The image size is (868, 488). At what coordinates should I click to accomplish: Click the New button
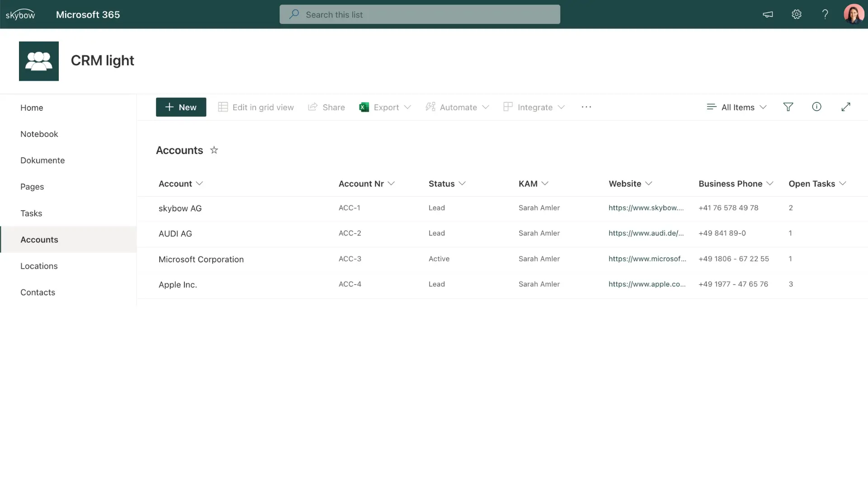[181, 107]
